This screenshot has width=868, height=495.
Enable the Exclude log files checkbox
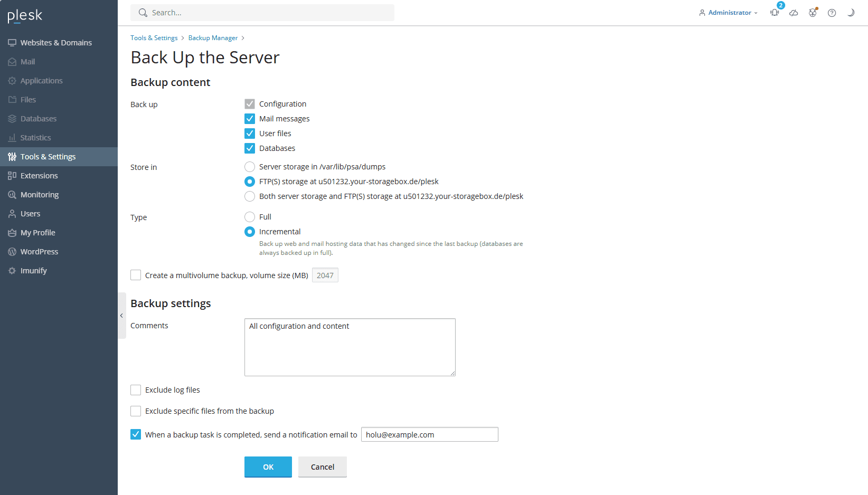(x=136, y=390)
